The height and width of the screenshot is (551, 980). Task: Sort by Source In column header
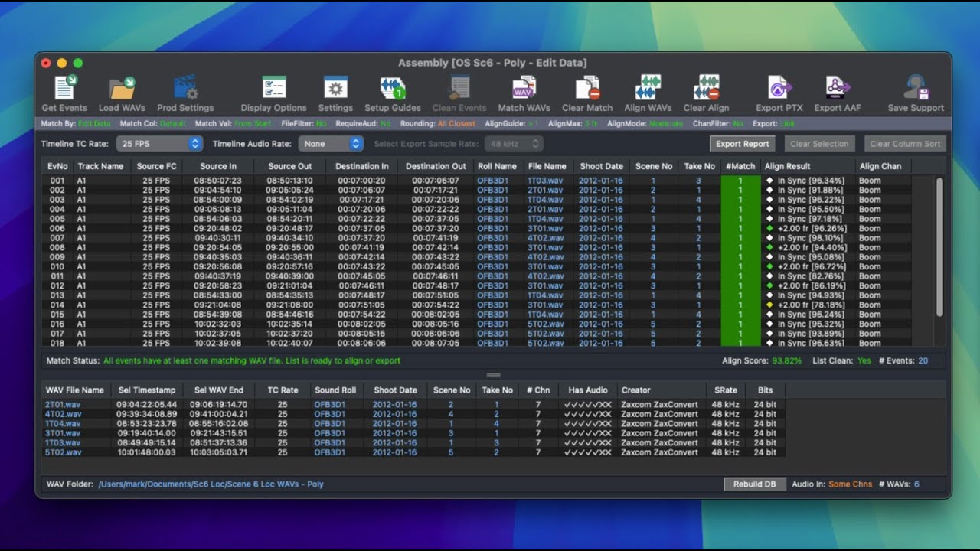tap(218, 166)
